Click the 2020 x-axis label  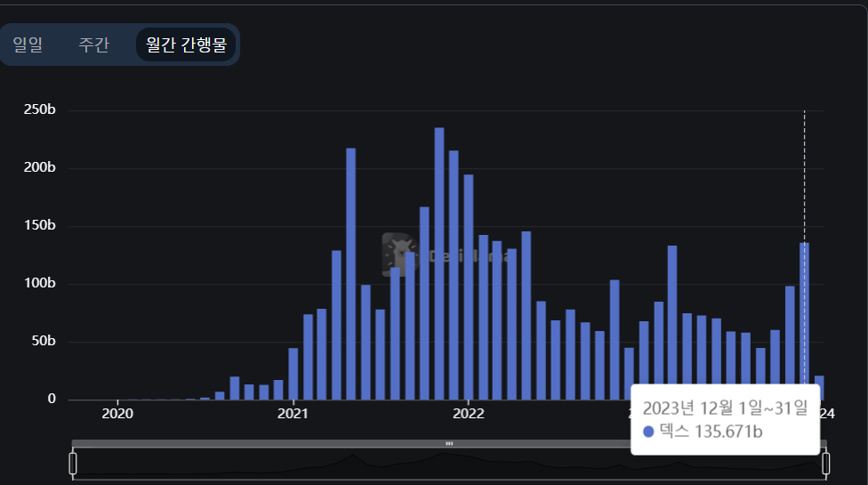(x=118, y=413)
